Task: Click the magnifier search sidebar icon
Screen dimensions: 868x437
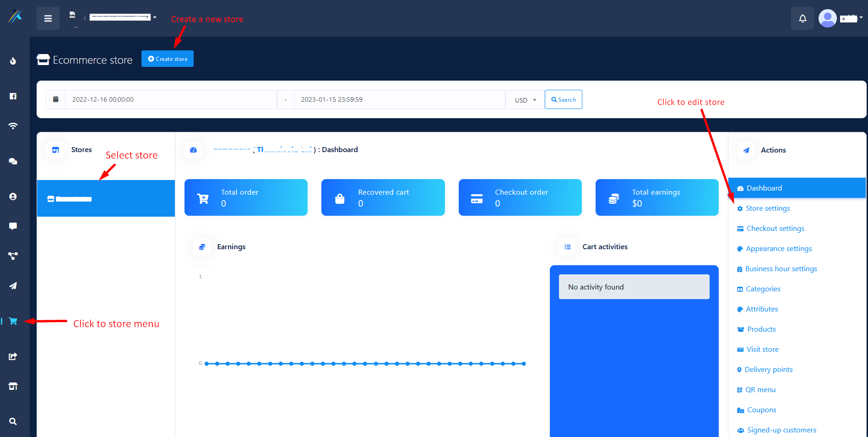Action: pyautogui.click(x=13, y=421)
